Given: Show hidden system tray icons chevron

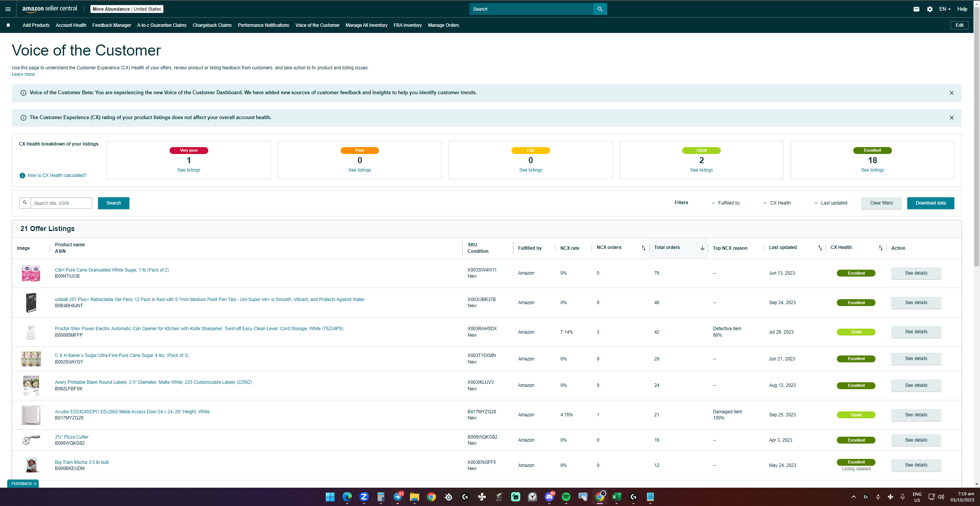Looking at the screenshot, I should (x=853, y=497).
